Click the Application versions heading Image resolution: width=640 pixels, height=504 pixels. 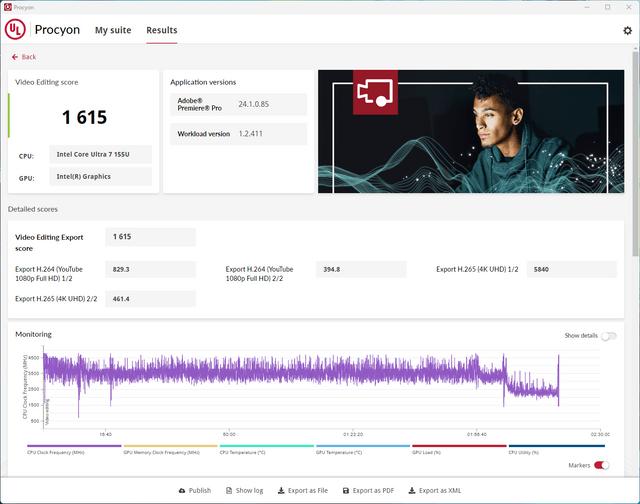[203, 82]
